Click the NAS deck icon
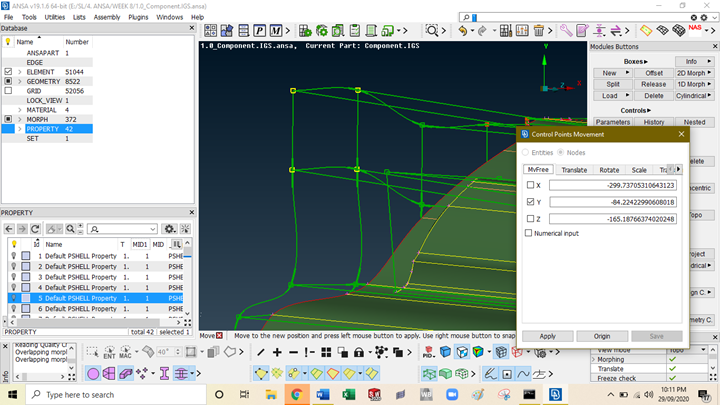The height and width of the screenshot is (405, 720). [695, 30]
